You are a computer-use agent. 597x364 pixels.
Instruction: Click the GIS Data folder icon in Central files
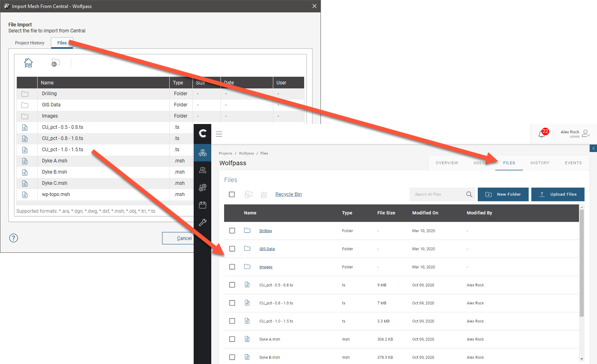coord(247,248)
